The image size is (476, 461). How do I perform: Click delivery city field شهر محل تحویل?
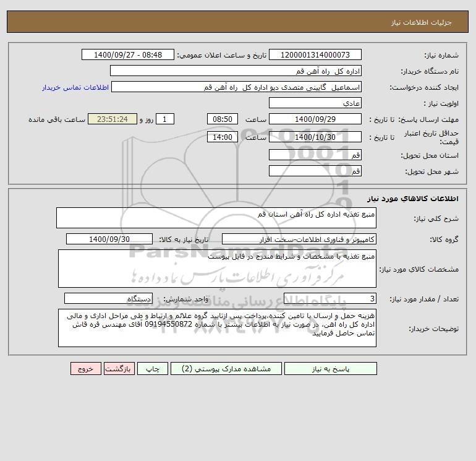pos(315,171)
